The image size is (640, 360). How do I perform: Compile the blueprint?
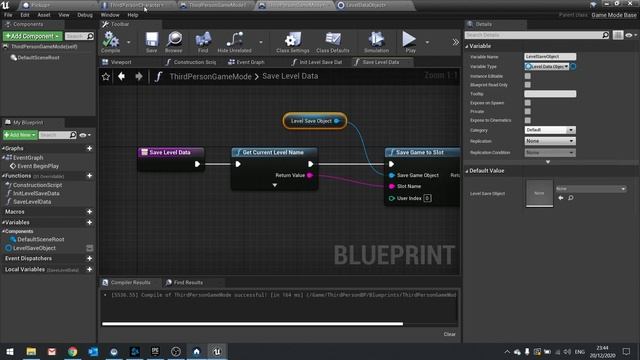[x=111, y=42]
